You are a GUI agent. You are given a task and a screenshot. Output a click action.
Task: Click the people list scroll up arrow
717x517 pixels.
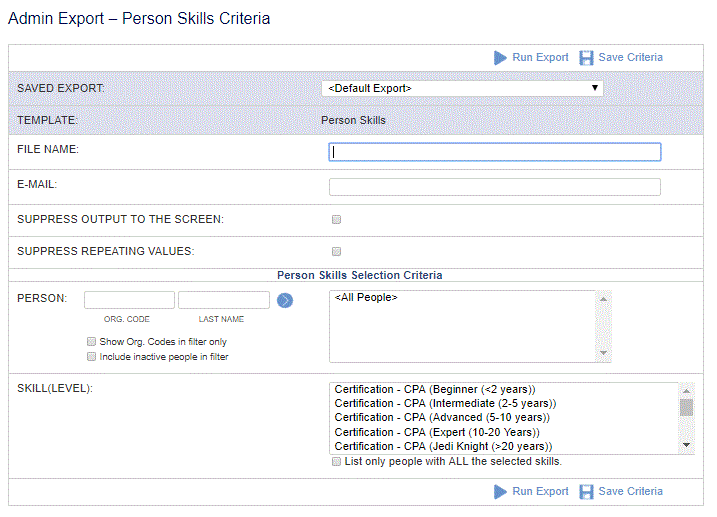(603, 299)
